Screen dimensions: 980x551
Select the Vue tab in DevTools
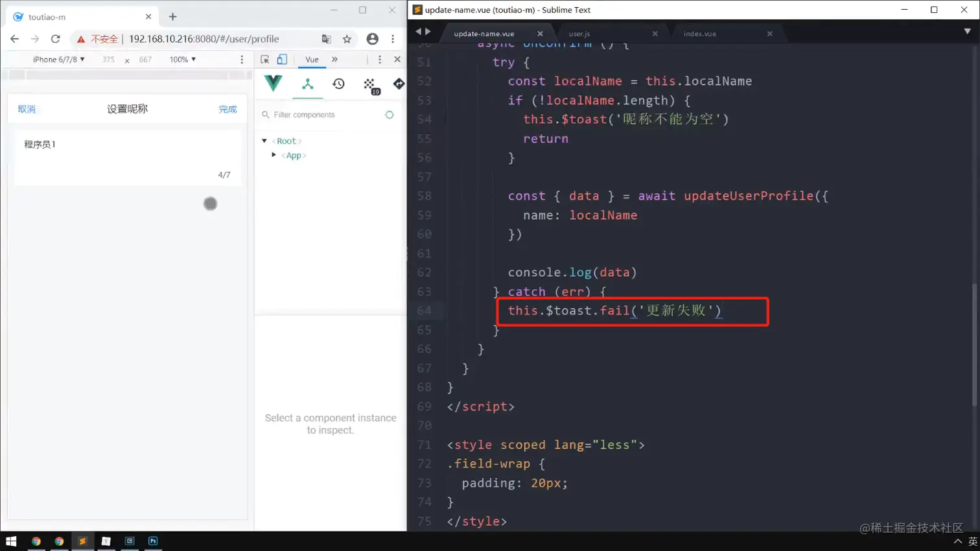coord(312,60)
